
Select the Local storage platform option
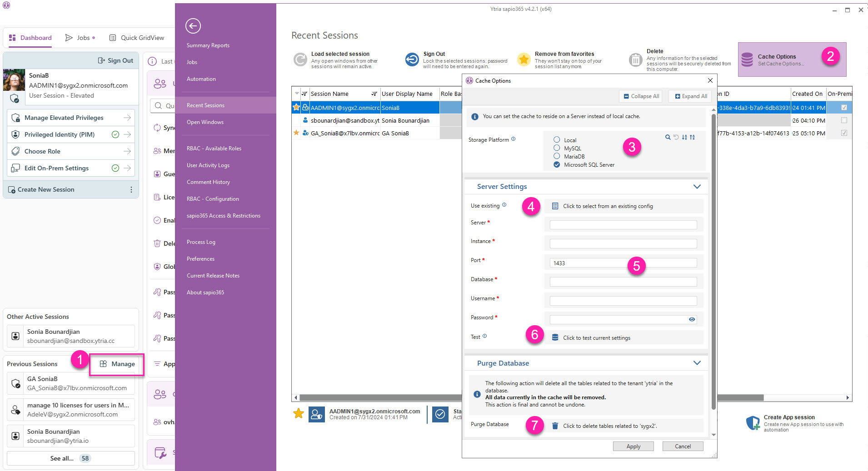point(557,139)
